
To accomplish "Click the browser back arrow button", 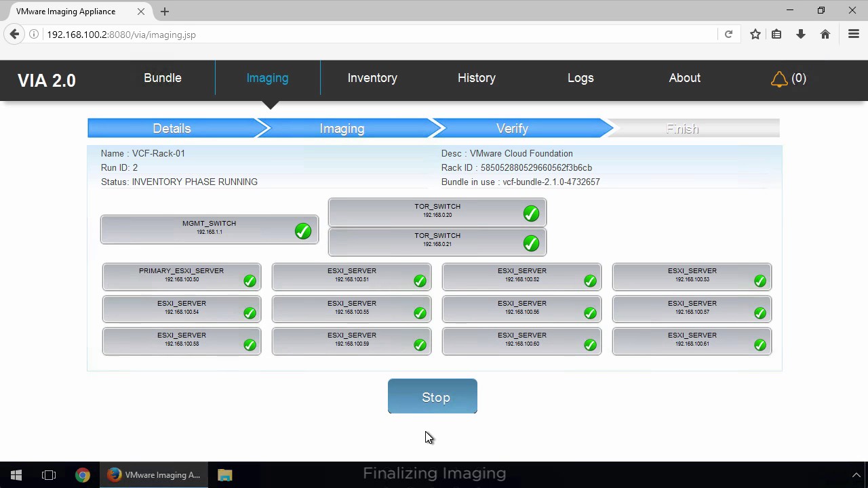I will point(15,35).
